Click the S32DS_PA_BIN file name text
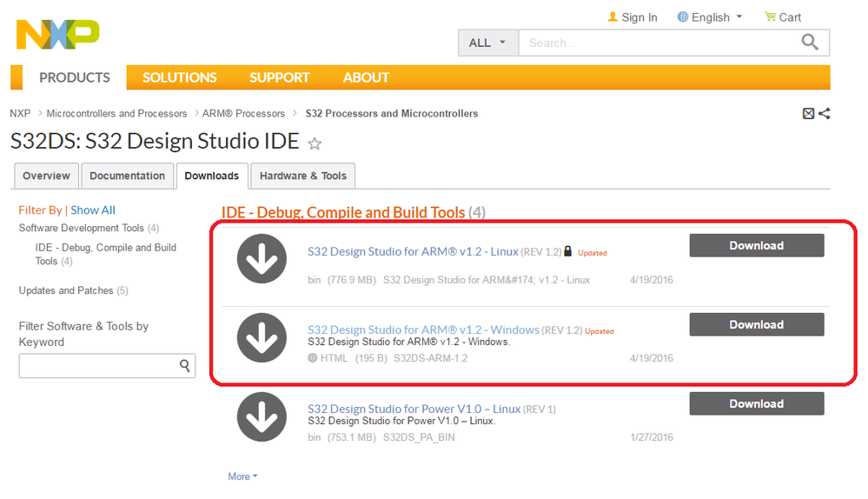 (419, 437)
